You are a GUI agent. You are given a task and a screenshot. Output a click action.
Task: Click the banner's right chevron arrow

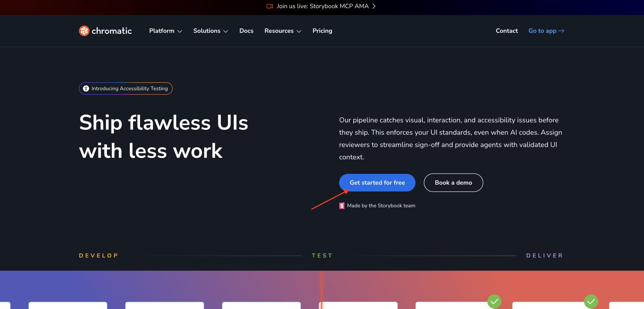pyautogui.click(x=374, y=6)
